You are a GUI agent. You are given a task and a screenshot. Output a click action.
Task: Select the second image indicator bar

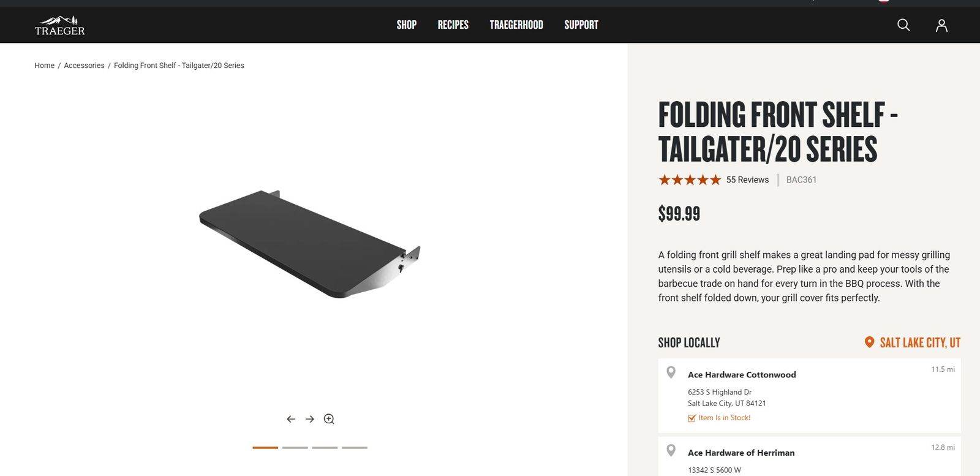tap(295, 448)
